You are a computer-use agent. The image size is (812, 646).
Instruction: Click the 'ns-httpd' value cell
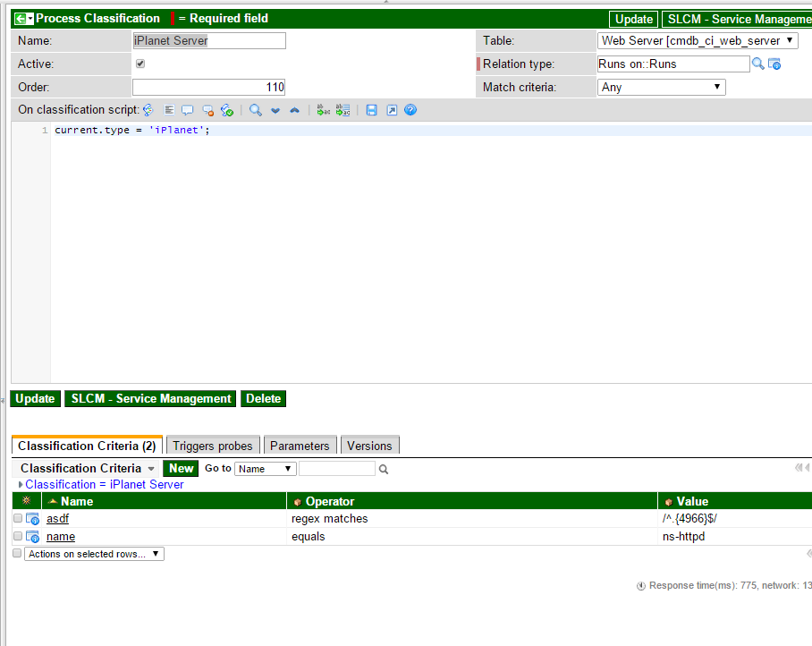683,537
